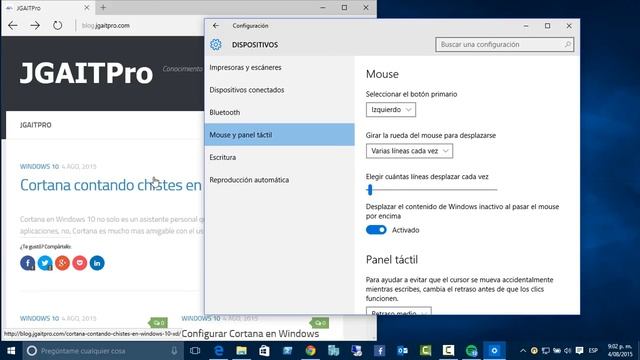Image resolution: width=640 pixels, height=360 pixels.
Task: Click the search magnifier in Buscar una configuración
Action: point(568,44)
